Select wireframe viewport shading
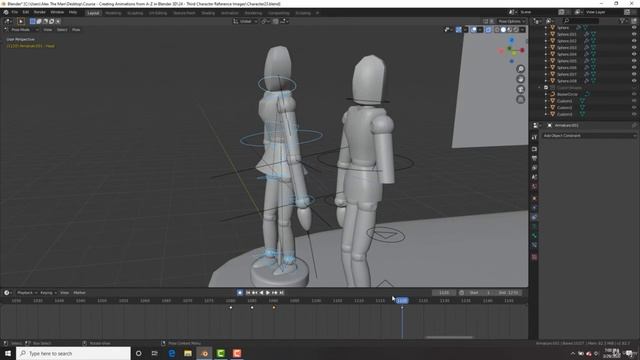The image size is (640, 360). click(497, 30)
